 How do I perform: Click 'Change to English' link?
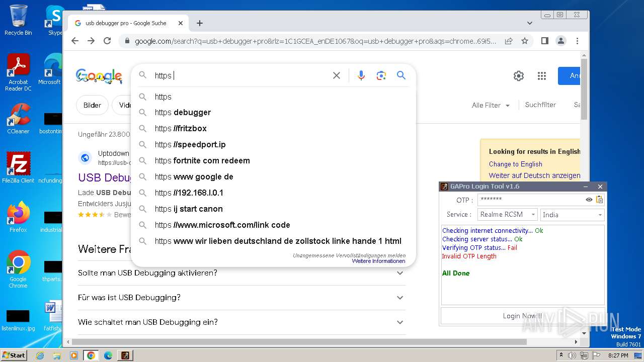[516, 164]
